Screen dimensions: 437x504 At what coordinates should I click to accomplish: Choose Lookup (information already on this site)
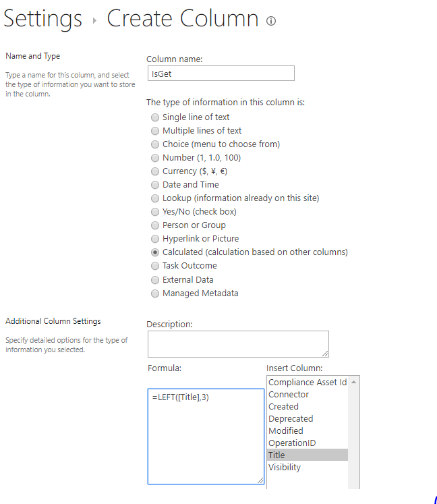(x=155, y=198)
